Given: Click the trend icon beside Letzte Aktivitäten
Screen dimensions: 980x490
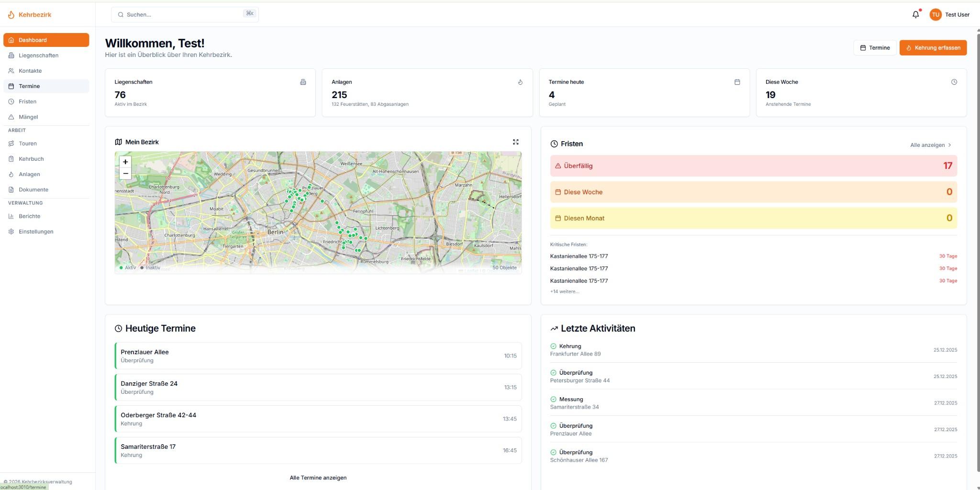Looking at the screenshot, I should [554, 328].
